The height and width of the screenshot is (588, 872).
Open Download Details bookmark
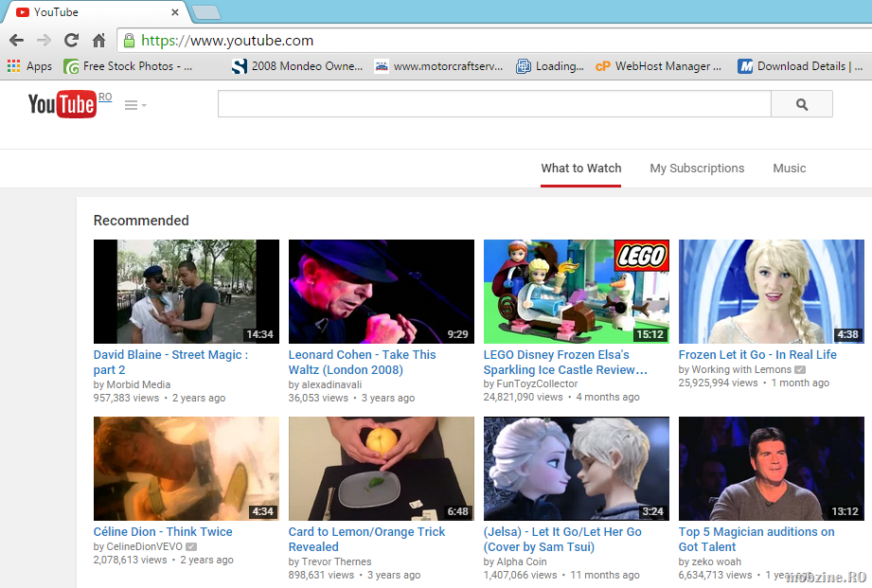[800, 66]
